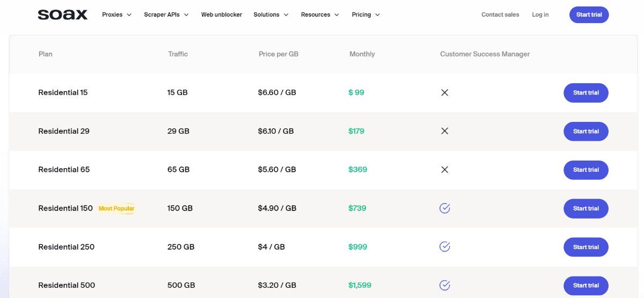
Task: Start trial for the Residential 500 plan
Action: 586,286
